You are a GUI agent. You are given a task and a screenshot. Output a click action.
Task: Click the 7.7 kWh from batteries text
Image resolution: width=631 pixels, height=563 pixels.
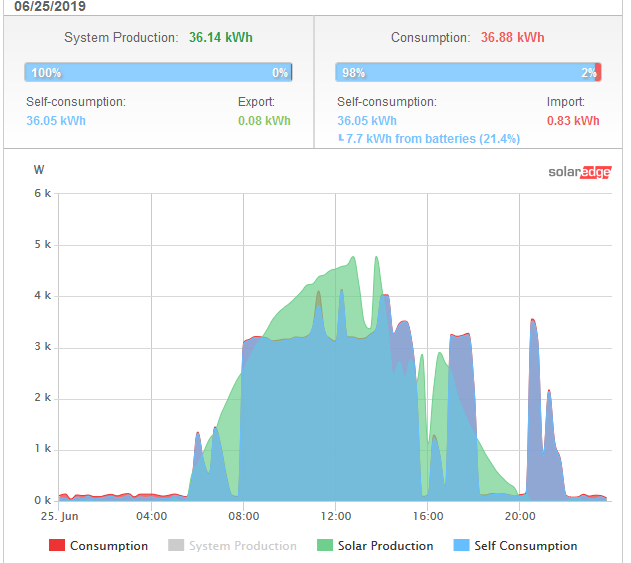pos(432,139)
